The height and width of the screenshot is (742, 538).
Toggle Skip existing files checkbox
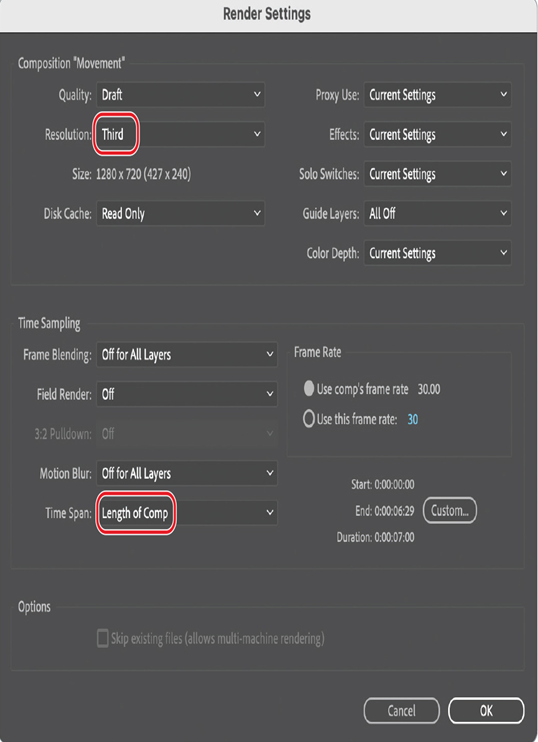[103, 638]
